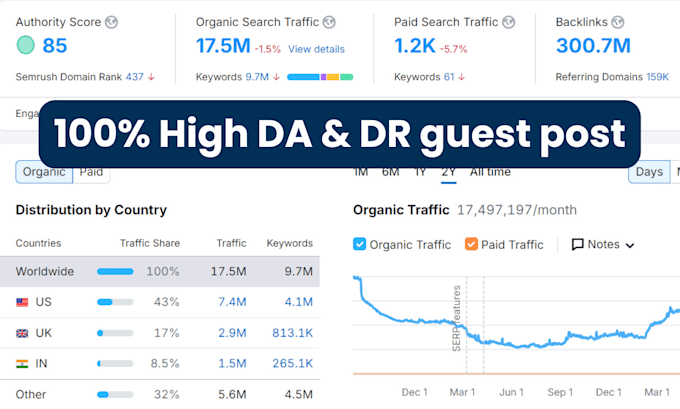The height and width of the screenshot is (409, 680).
Task: Open US traffic value 7.4M
Action: [232, 302]
